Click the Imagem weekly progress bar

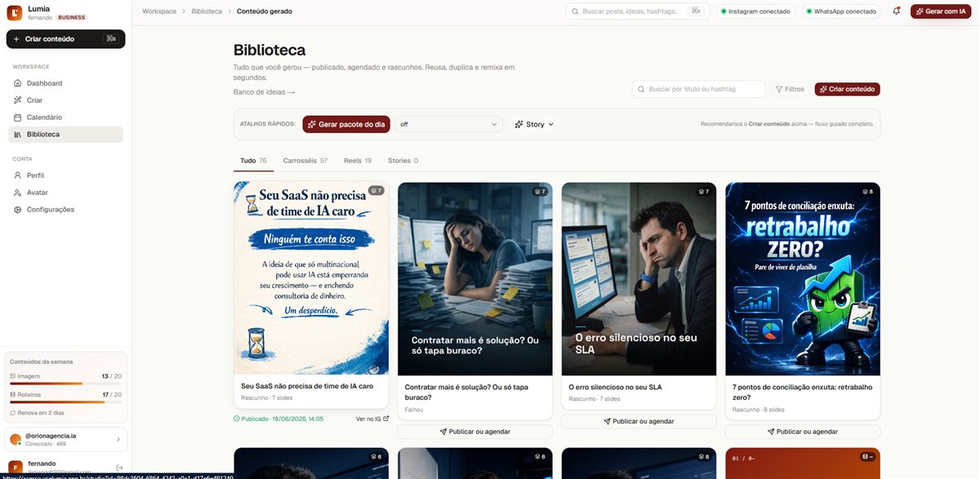click(65, 383)
